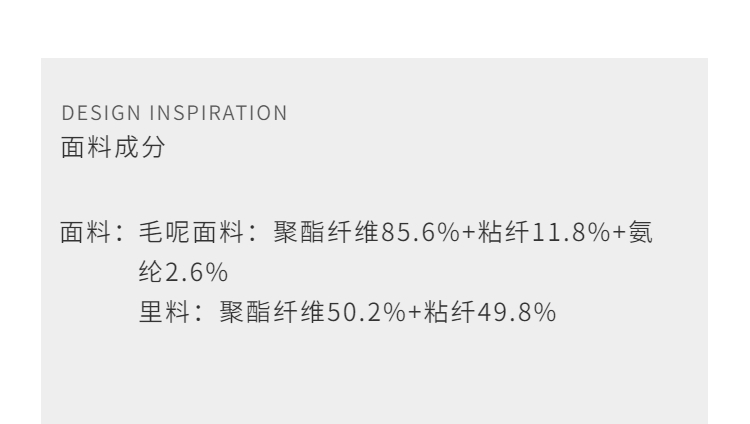The image size is (750, 424).
Task: Click 聚酯纤维 in the 毛呢面料 line
Action: (316, 234)
